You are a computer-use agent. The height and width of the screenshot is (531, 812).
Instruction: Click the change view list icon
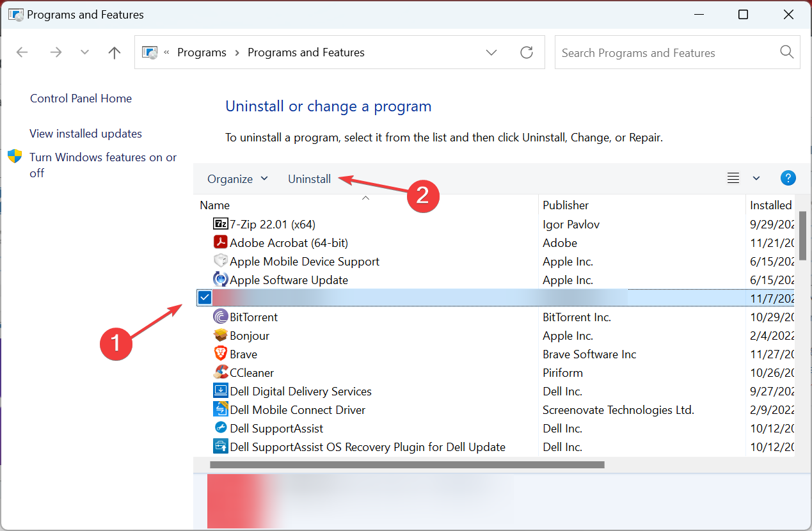pyautogui.click(x=733, y=178)
